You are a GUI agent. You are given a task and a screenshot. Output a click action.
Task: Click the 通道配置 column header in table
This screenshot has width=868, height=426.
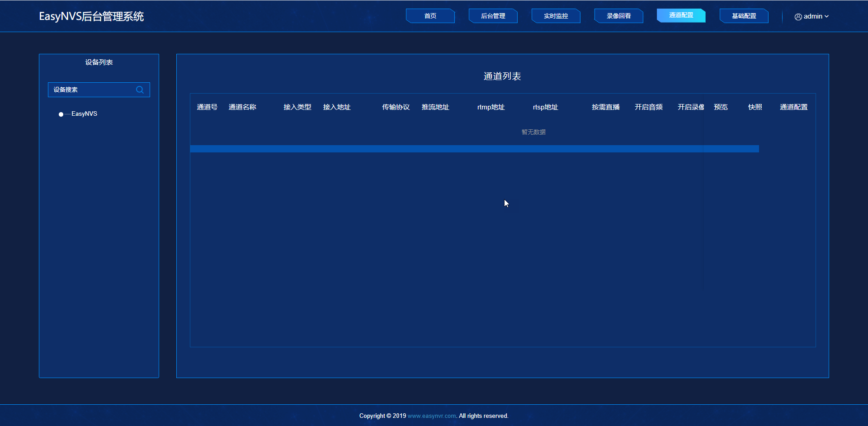pos(794,107)
